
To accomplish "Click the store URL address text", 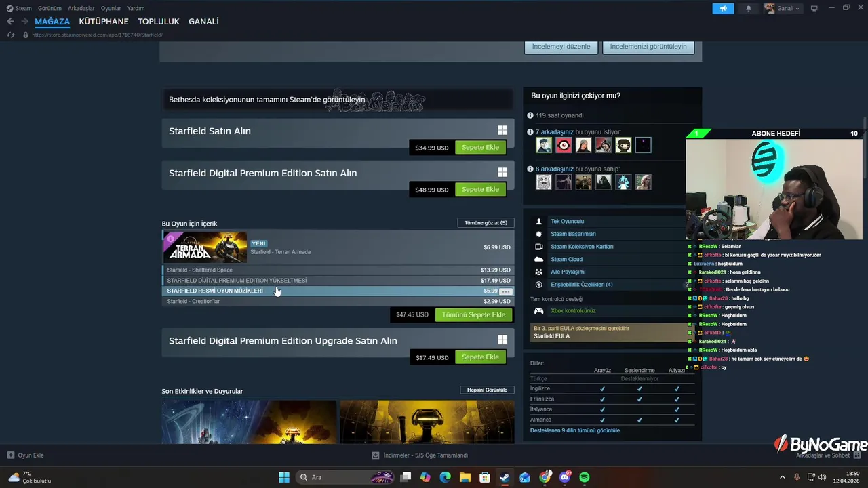I will coord(97,35).
